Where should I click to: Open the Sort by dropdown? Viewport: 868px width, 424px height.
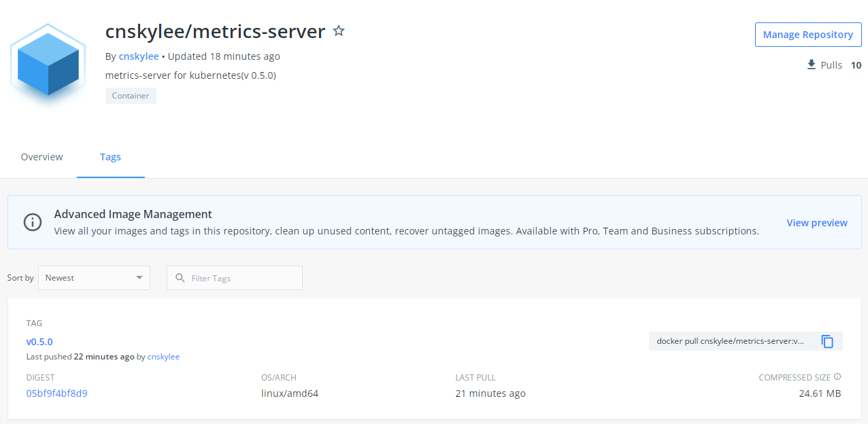(94, 277)
